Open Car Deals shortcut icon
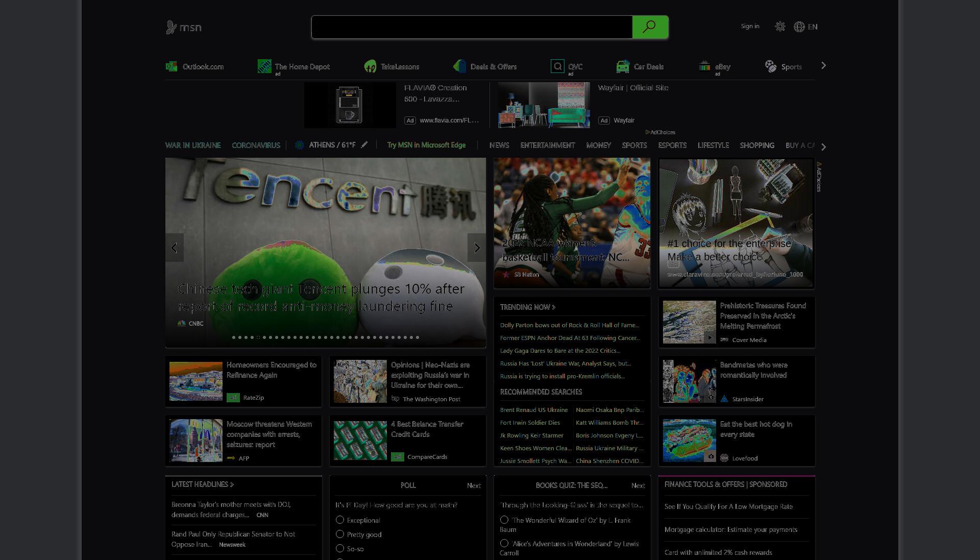 [x=623, y=66]
